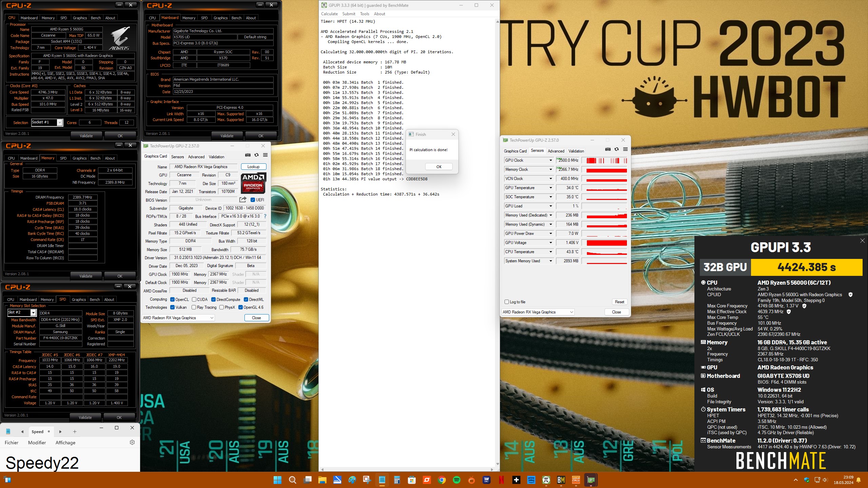Open Prime Video from the taskbar
The image size is (868, 488).
(x=531, y=480)
